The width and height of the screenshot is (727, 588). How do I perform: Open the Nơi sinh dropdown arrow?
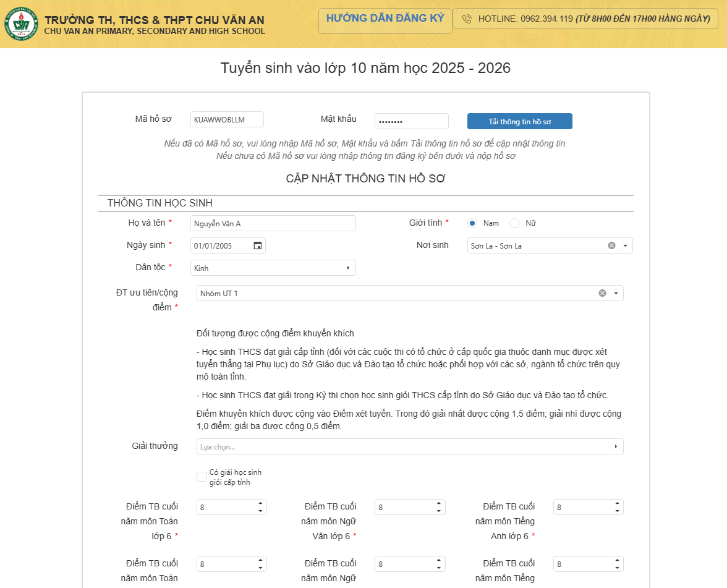click(x=625, y=246)
